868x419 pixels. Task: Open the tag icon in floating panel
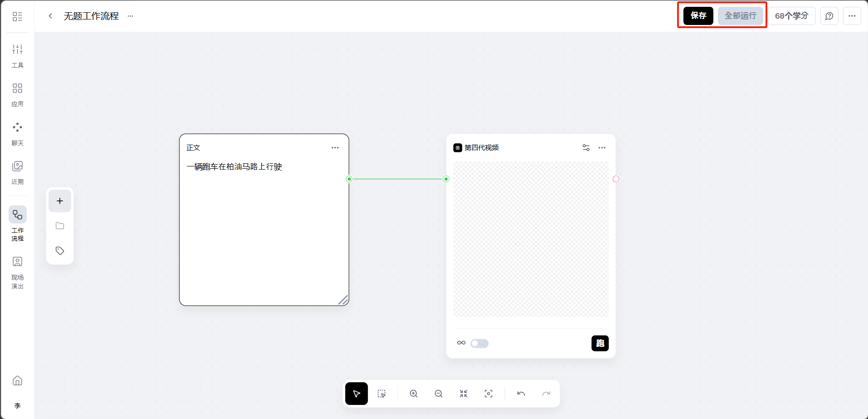click(60, 251)
